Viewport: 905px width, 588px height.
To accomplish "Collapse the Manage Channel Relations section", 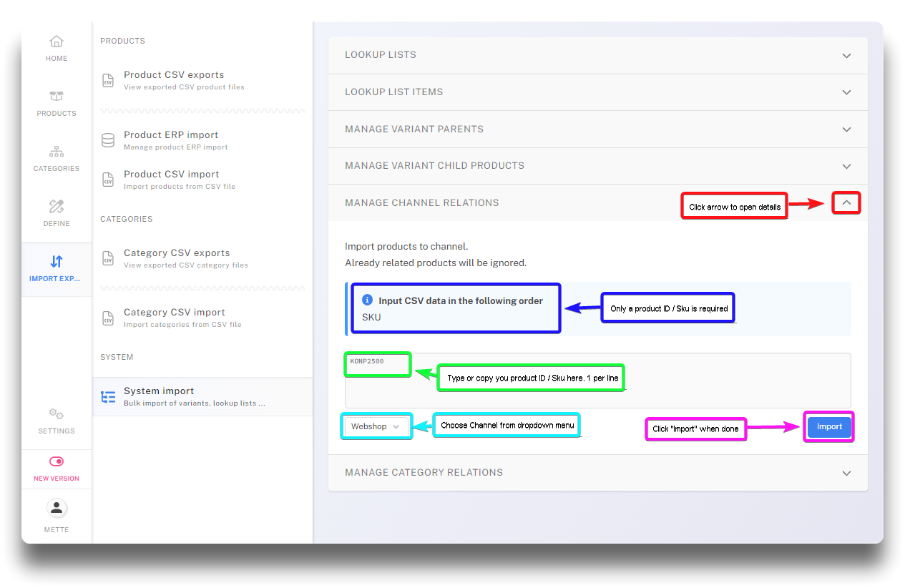I will [x=846, y=203].
